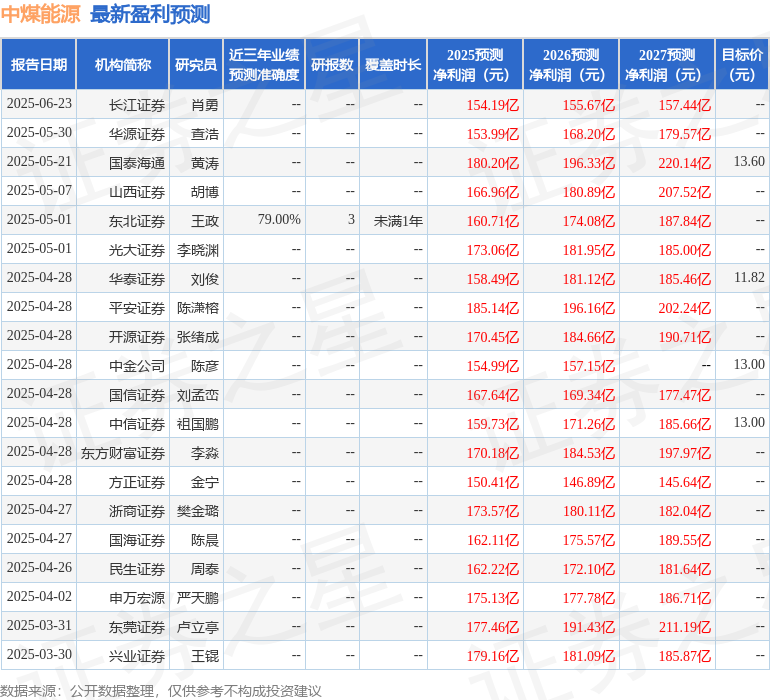Click the 154.19亿 profit value
This screenshot has width=770, height=700.
pyautogui.click(x=493, y=105)
